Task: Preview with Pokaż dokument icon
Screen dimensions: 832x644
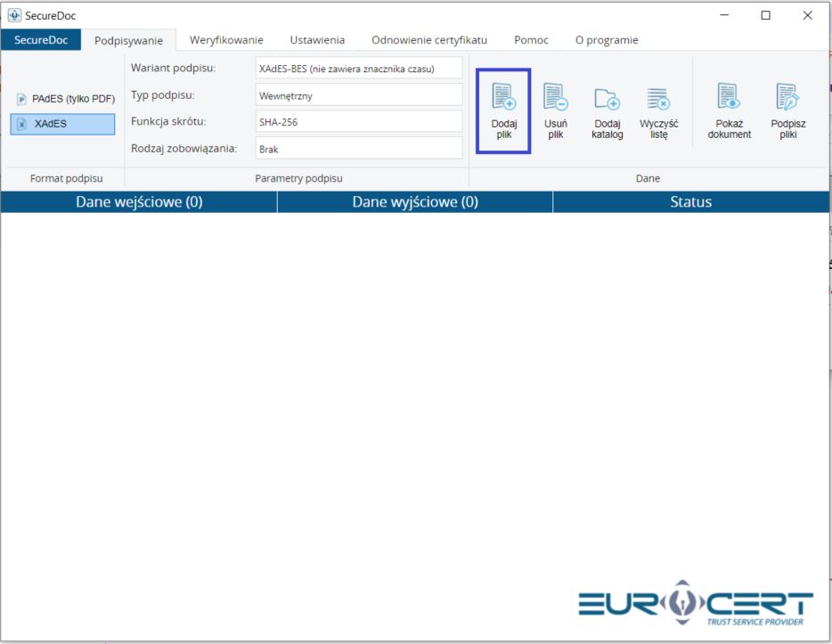Action: 729,96
